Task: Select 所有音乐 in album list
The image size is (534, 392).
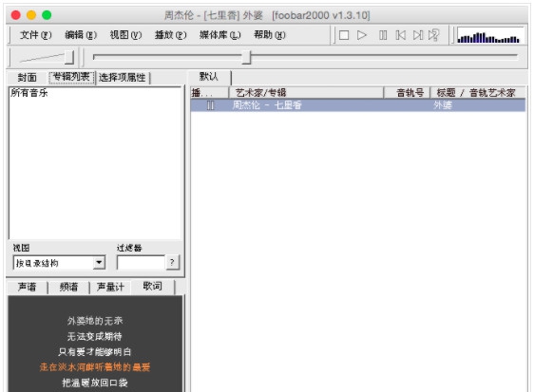Action: point(29,93)
